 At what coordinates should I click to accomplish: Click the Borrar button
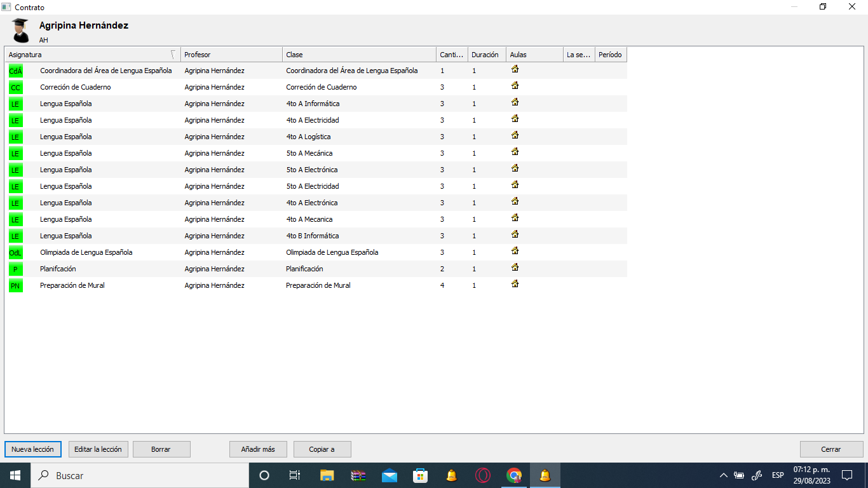(x=161, y=449)
